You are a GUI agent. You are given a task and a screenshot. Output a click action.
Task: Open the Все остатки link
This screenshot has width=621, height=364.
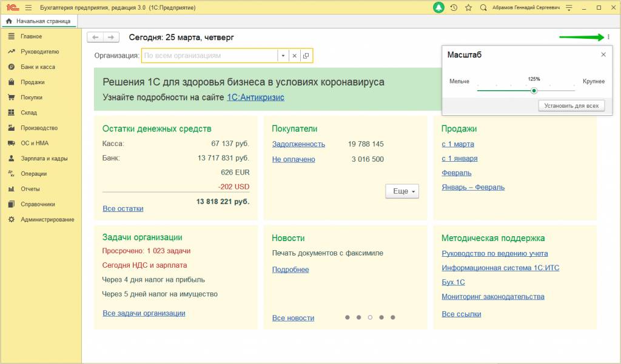(123, 208)
